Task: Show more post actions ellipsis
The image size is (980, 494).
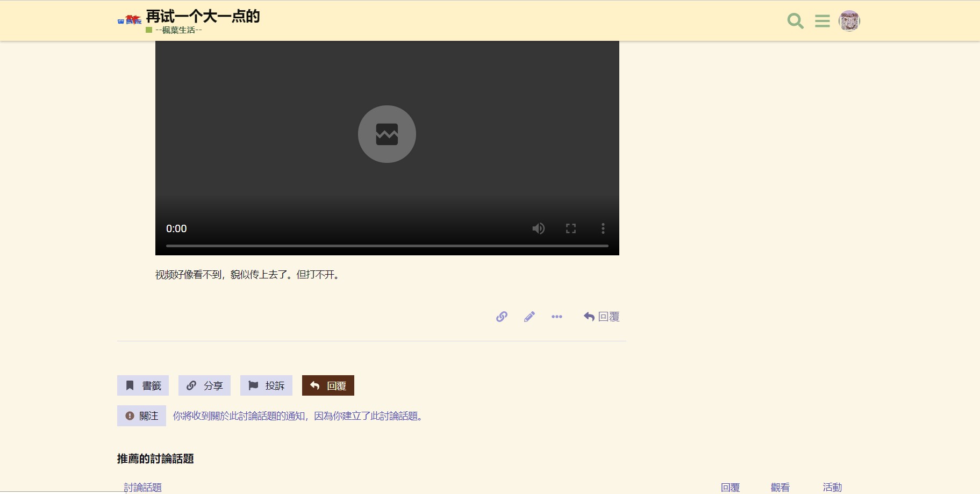Action: point(557,317)
